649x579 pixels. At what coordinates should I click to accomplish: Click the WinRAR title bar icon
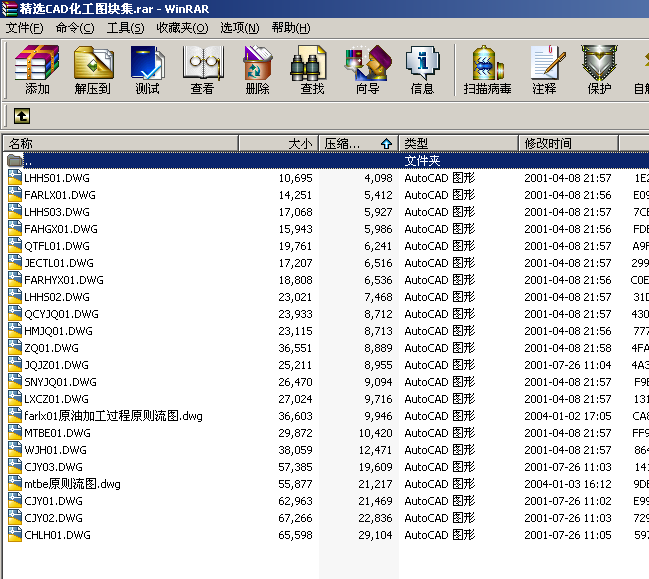(9, 9)
